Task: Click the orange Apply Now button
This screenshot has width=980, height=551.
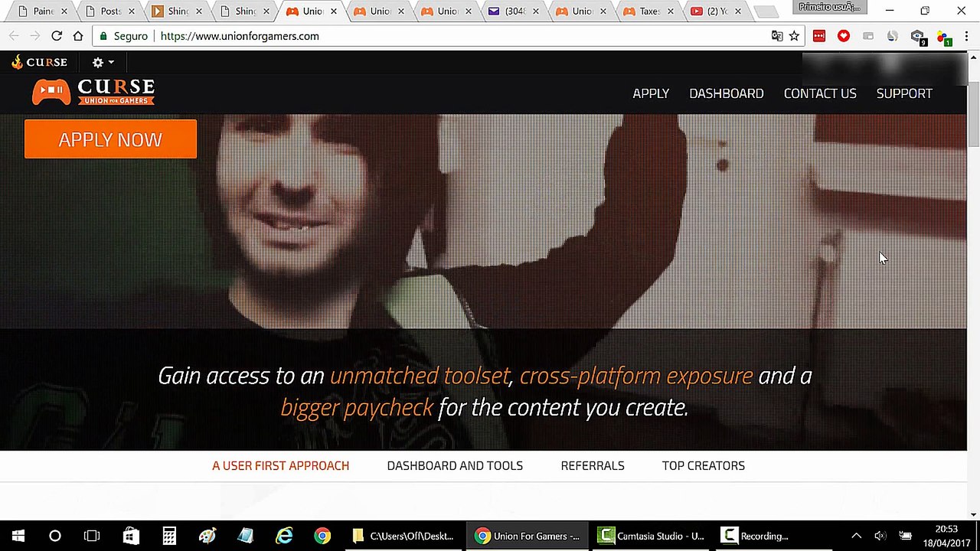Action: (110, 139)
